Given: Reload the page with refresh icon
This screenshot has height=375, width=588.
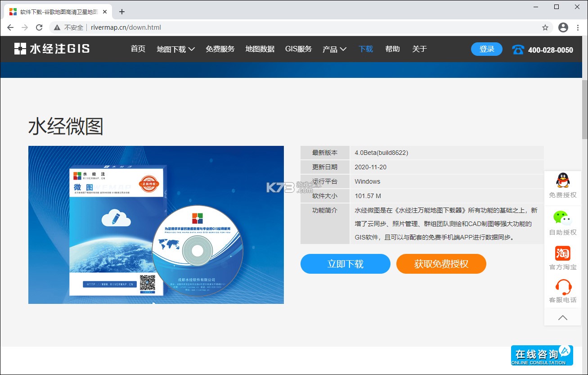Looking at the screenshot, I should (39, 27).
